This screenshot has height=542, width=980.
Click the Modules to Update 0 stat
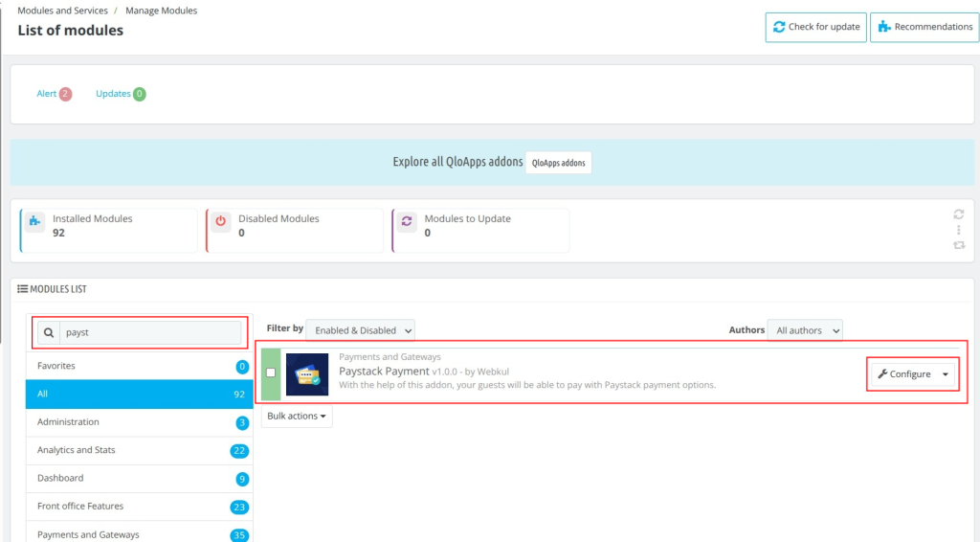click(480, 230)
